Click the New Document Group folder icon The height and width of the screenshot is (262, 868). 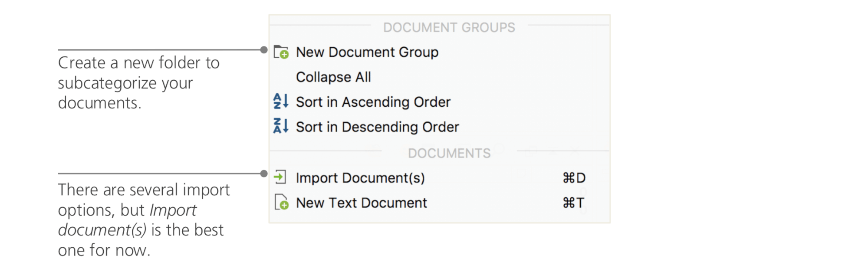[281, 52]
